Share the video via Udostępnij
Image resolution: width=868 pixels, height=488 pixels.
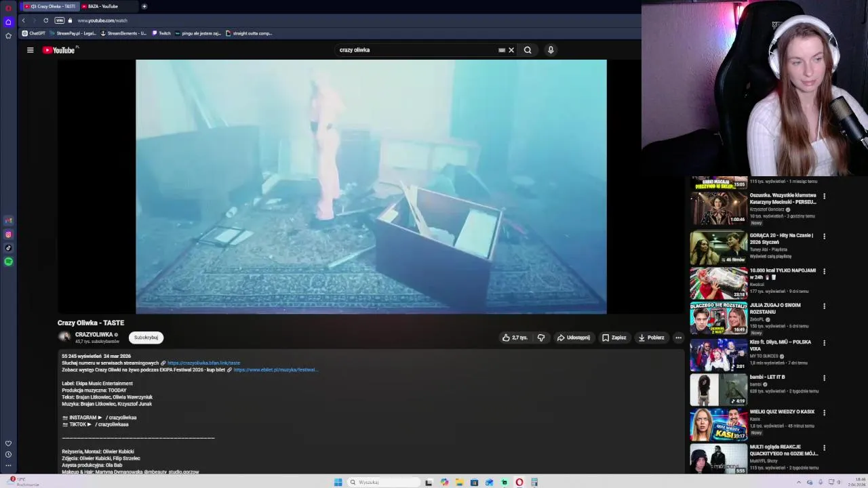574,338
